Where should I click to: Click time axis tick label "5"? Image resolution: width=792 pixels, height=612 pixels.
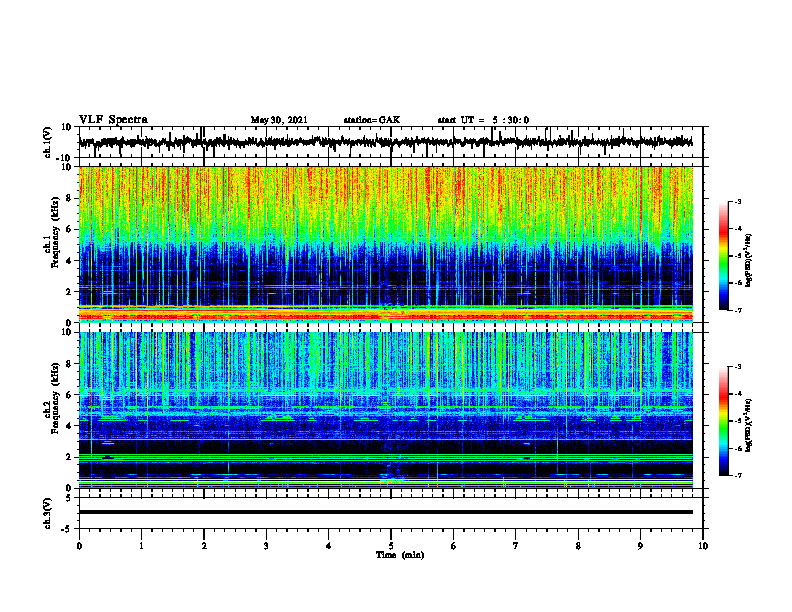pyautogui.click(x=391, y=546)
